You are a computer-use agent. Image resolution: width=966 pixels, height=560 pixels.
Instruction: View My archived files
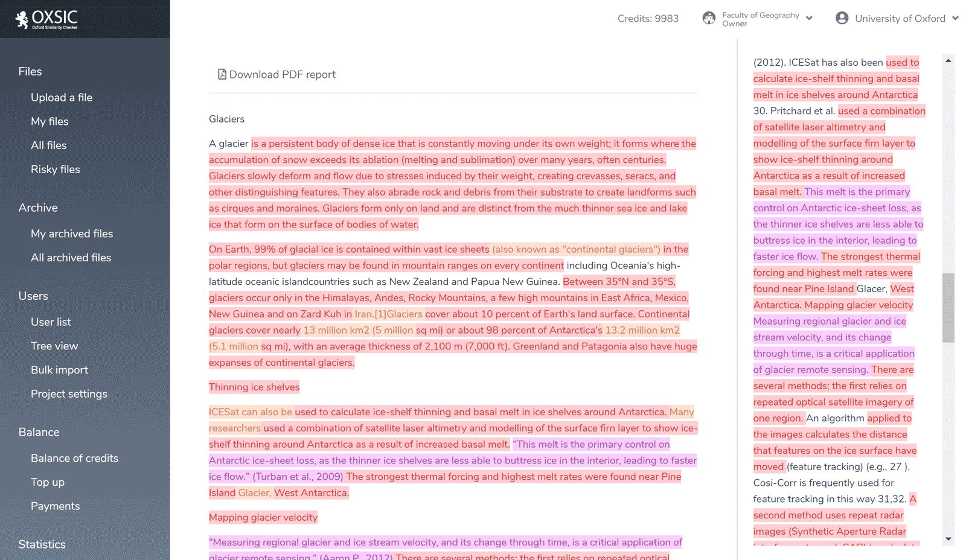[x=71, y=234]
